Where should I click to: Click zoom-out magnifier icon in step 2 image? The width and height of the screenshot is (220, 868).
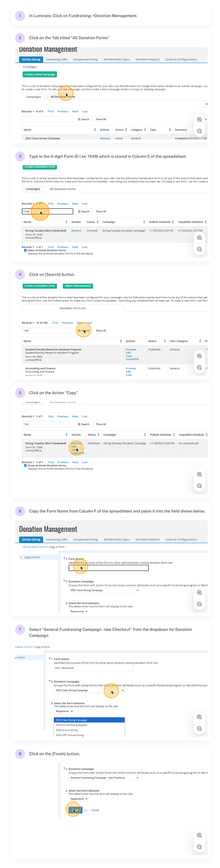point(199,131)
